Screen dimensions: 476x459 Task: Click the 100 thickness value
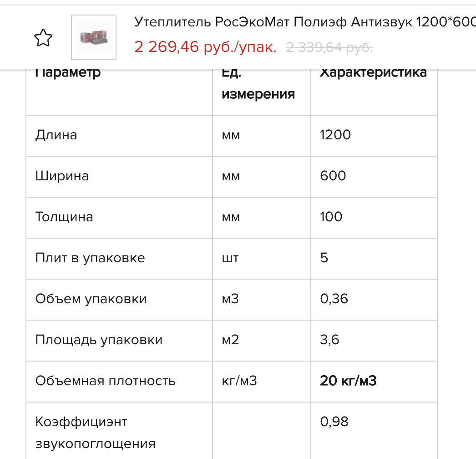coord(331,217)
